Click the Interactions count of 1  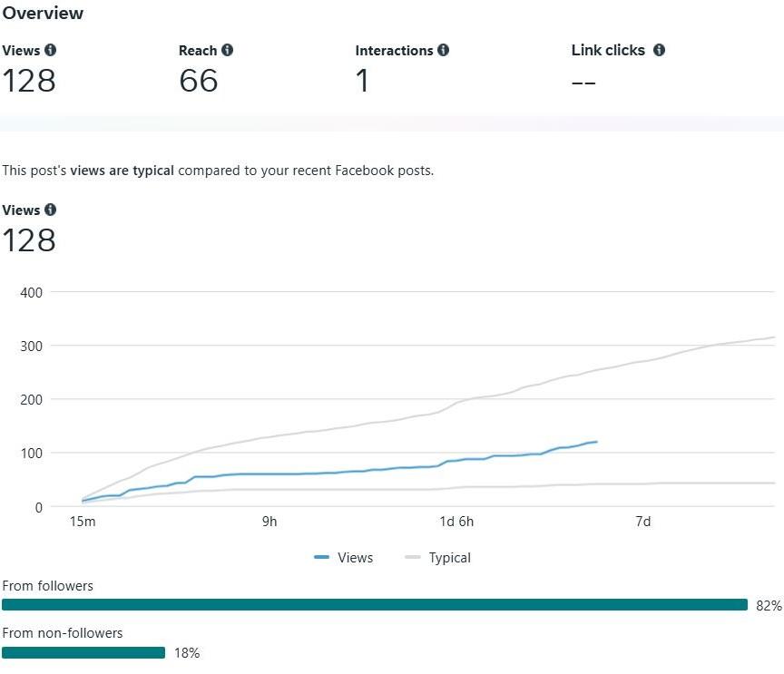(362, 81)
